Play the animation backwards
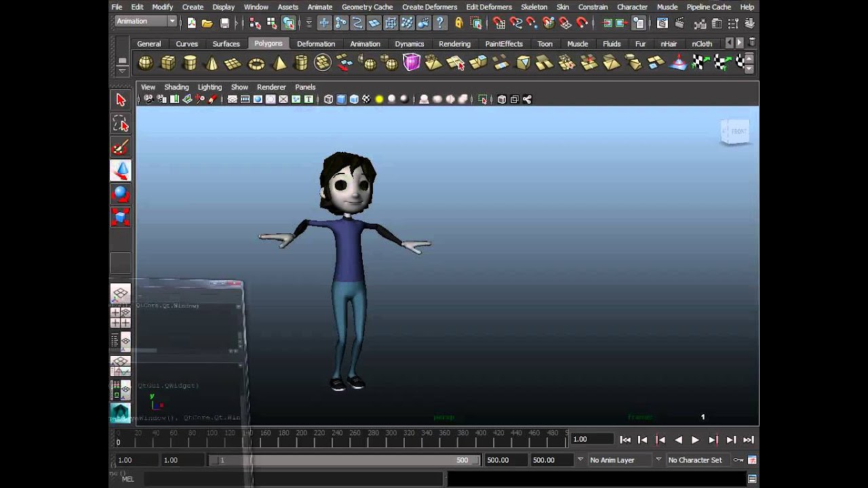This screenshot has width=868, height=488. tap(678, 440)
